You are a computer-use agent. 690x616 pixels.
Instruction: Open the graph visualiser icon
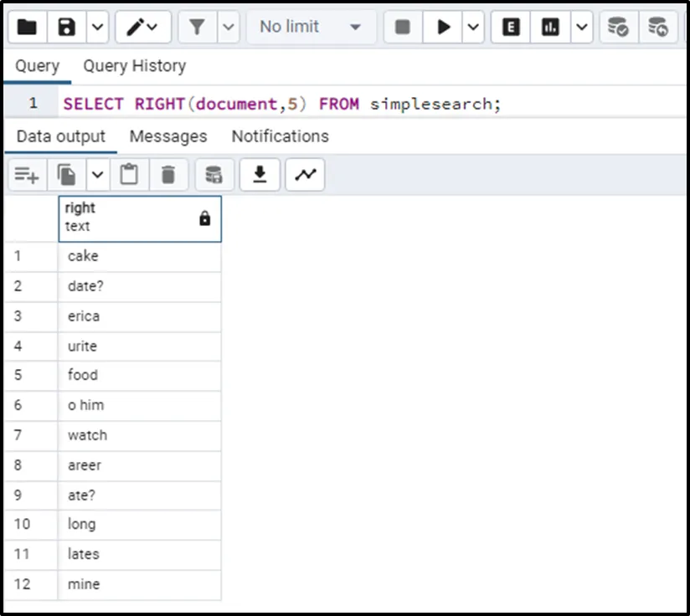pyautogui.click(x=305, y=174)
